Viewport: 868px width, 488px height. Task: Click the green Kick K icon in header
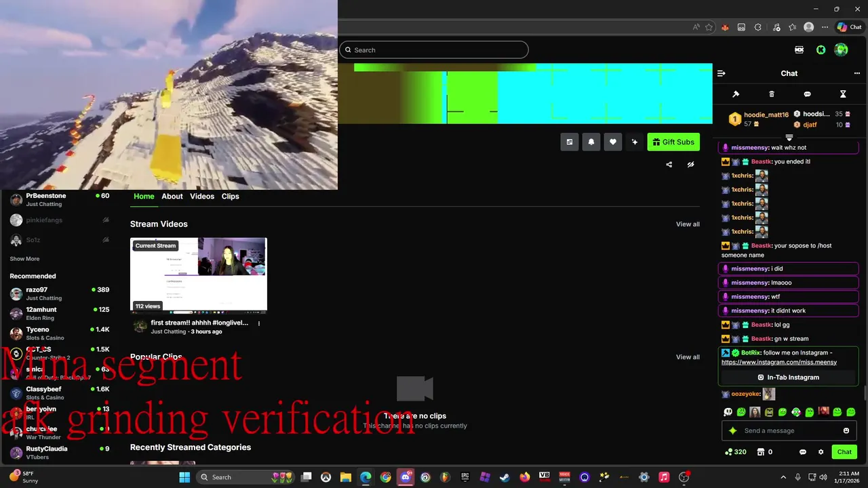tap(821, 49)
